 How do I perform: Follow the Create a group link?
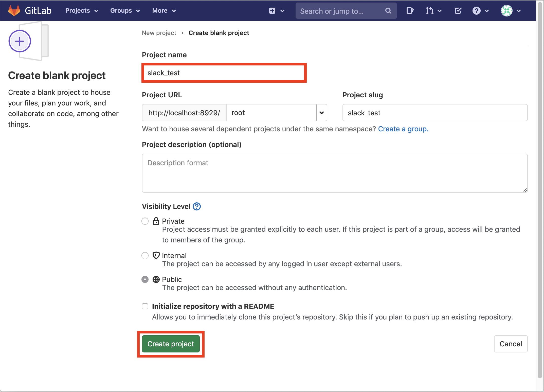coord(403,129)
